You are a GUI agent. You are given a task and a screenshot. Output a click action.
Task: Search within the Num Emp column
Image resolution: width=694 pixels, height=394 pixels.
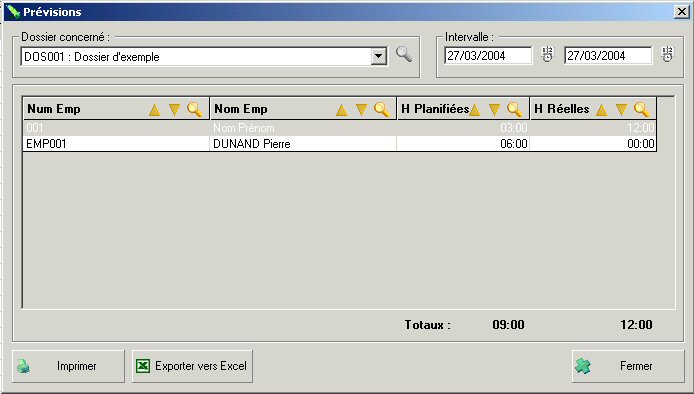tap(195, 109)
